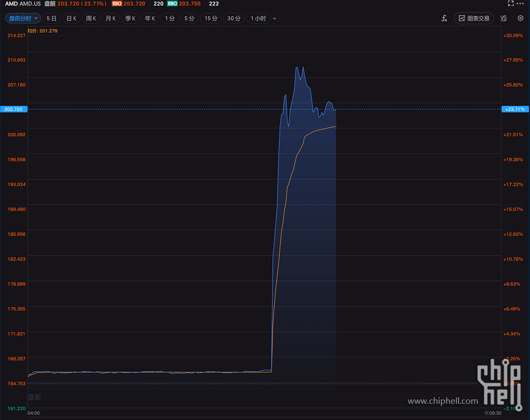
Task: Click the sun icon beside 09:30
Action: coord(486,413)
